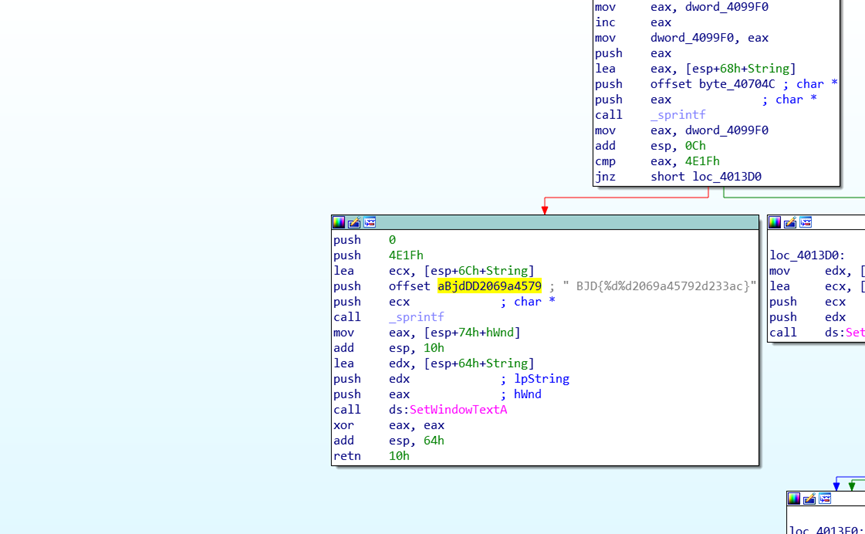Click the edit-comment pencil icon on the BJD sprintf block

tap(354, 222)
